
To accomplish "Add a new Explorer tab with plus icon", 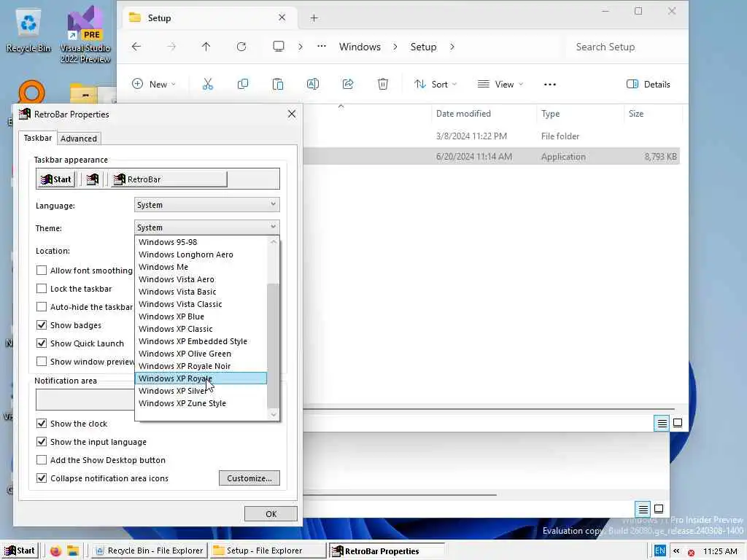I will tap(314, 18).
